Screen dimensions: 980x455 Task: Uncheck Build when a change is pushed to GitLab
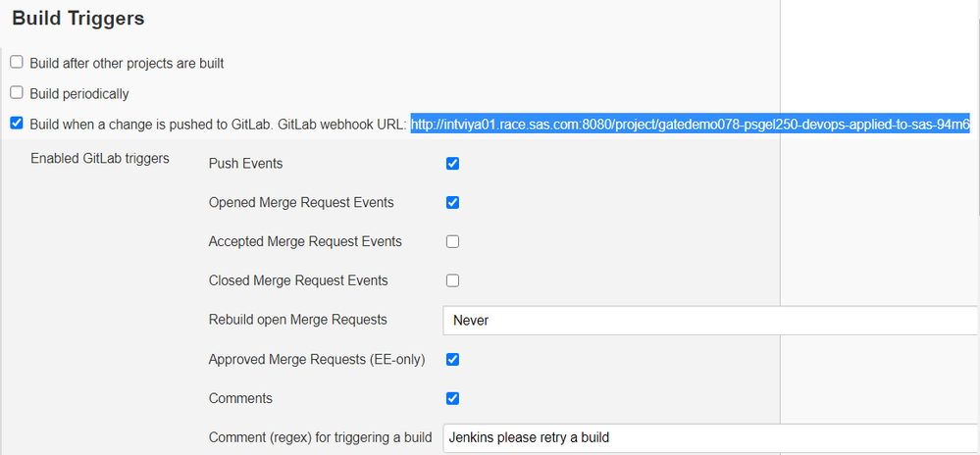click(x=17, y=124)
